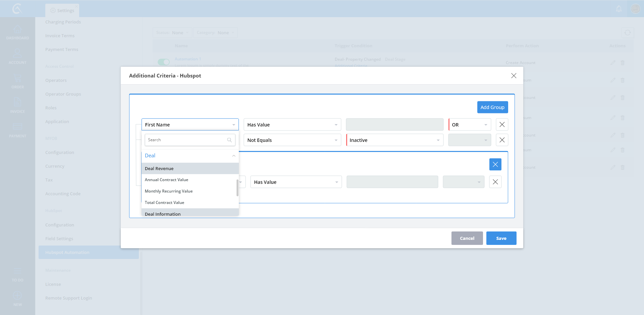Click the Add Group button
The image size is (644, 315).
pos(492,107)
